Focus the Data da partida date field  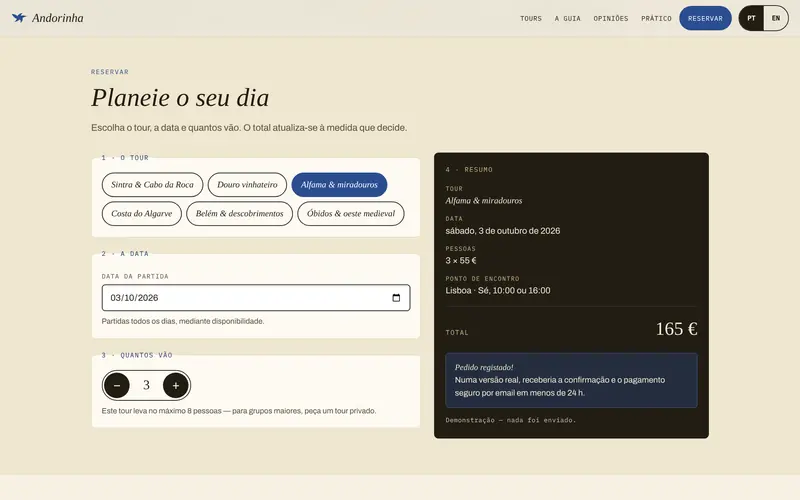(x=256, y=298)
